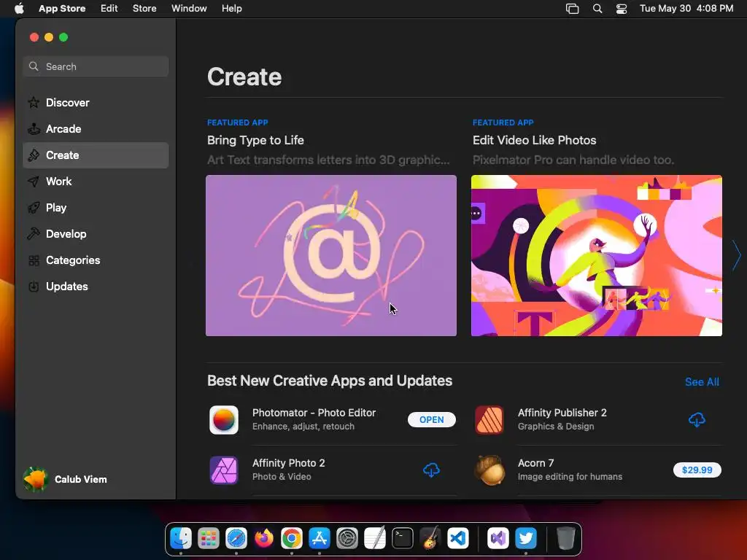The width and height of the screenshot is (747, 560).
Task: Click the Search field
Action: coord(96,66)
